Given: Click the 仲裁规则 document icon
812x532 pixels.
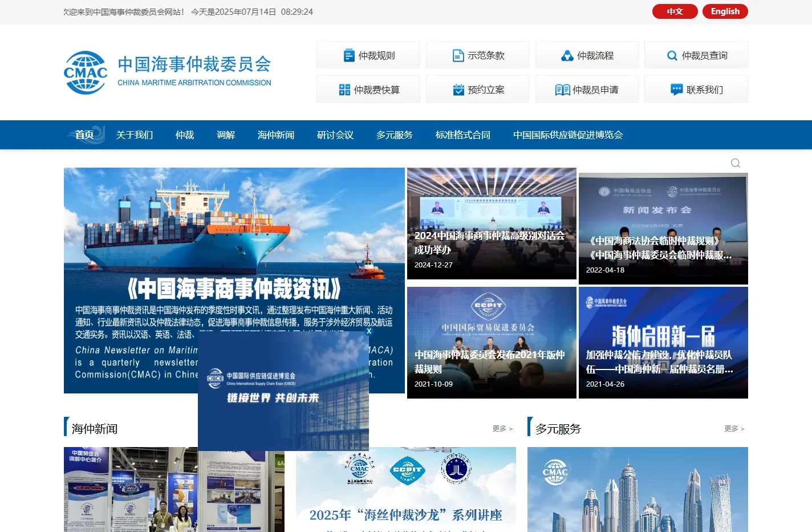Looking at the screenshot, I should pos(349,55).
